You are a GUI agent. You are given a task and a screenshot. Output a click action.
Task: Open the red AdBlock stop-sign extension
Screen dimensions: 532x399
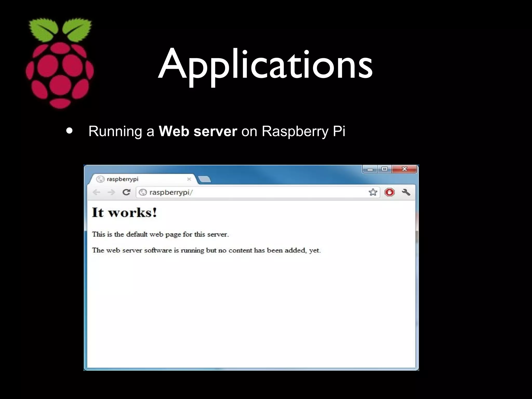389,192
